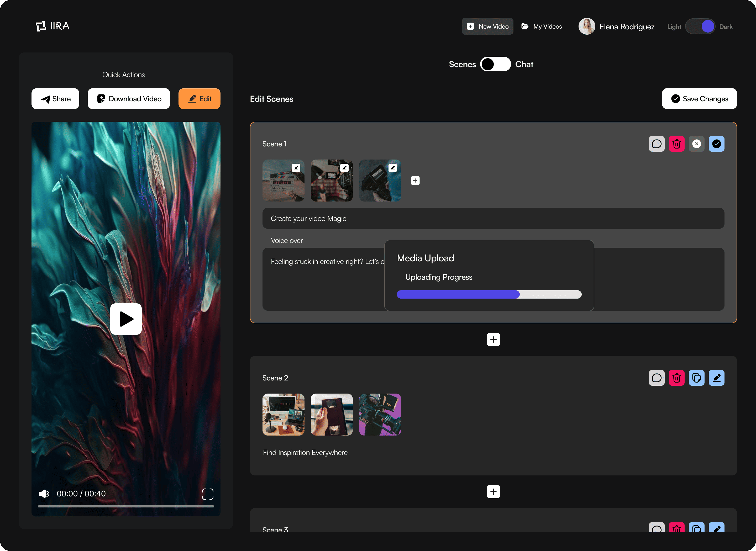
Task: Open Elena Rodriguez profile avatar
Action: coord(587,26)
